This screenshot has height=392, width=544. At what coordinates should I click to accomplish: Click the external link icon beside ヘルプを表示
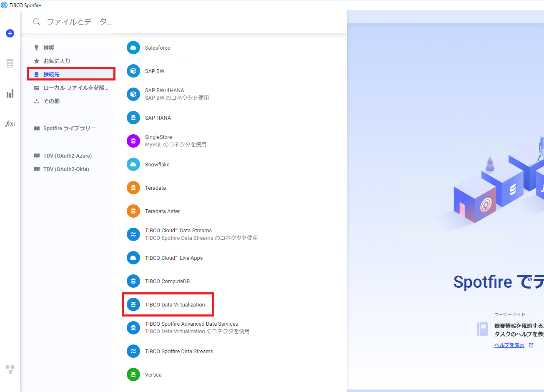[x=531, y=345]
